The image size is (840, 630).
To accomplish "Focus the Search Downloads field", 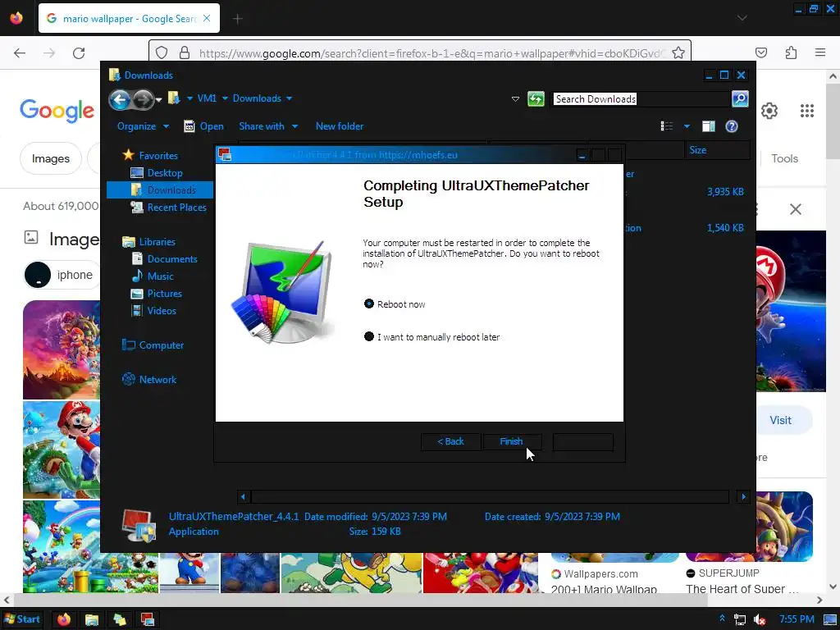I will coord(641,99).
